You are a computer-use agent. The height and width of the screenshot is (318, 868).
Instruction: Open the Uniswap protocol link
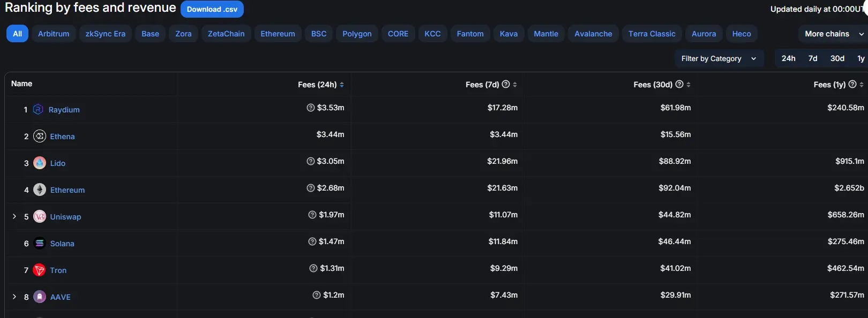pos(66,217)
